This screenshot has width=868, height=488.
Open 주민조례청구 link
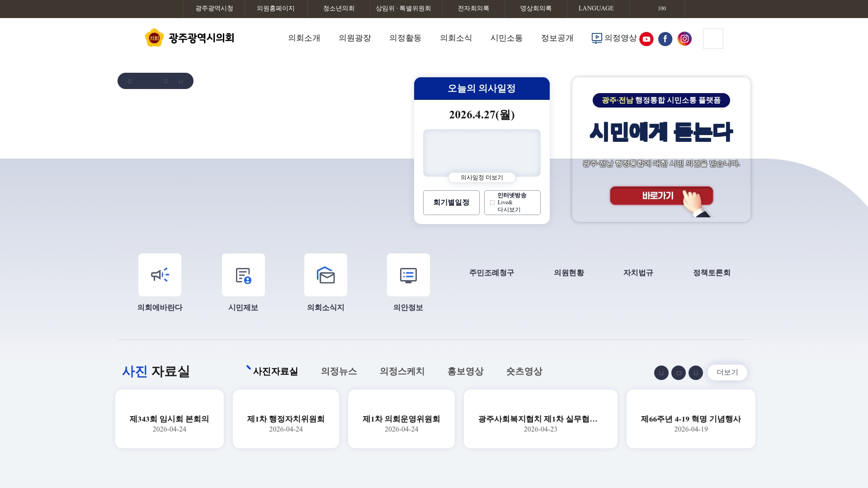click(x=491, y=273)
